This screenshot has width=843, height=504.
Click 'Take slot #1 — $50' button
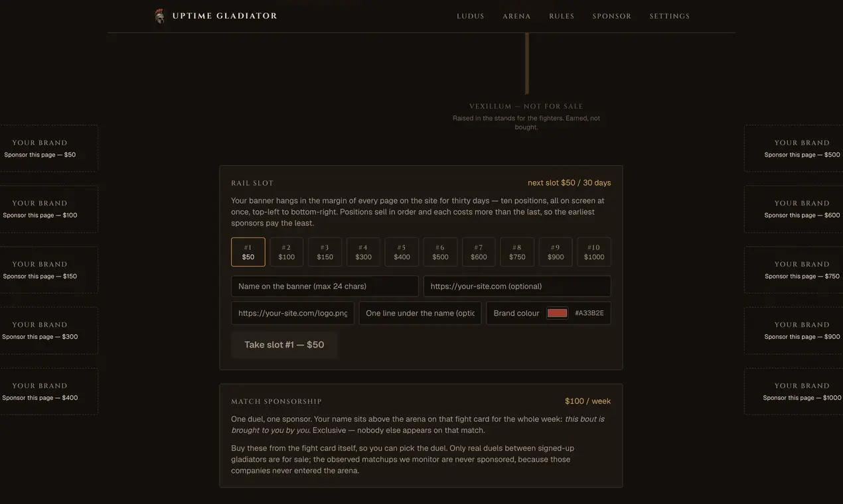pos(284,345)
